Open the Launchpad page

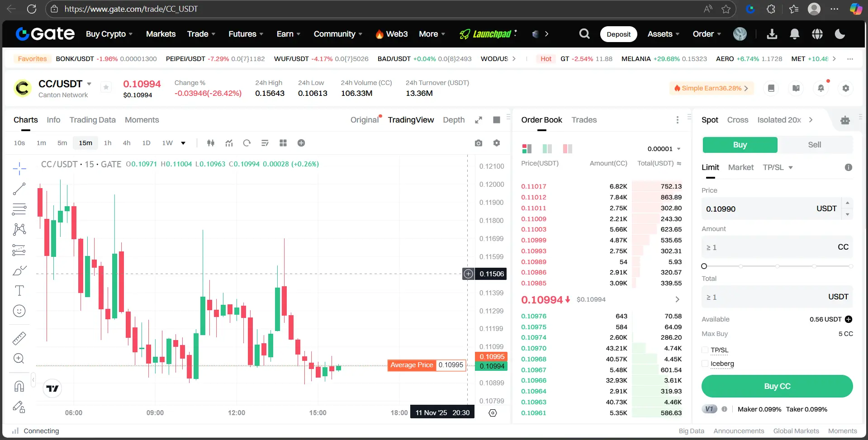[488, 34]
